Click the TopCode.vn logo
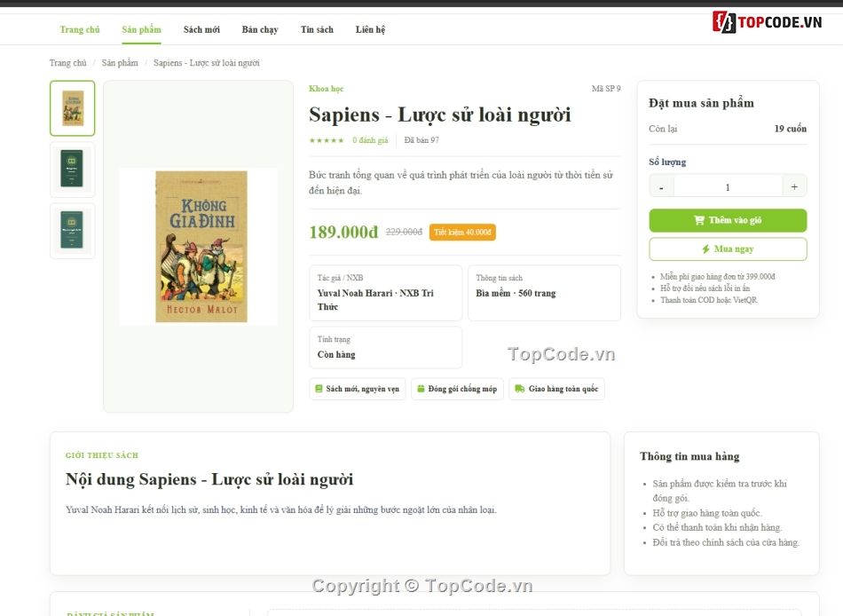 (768, 22)
